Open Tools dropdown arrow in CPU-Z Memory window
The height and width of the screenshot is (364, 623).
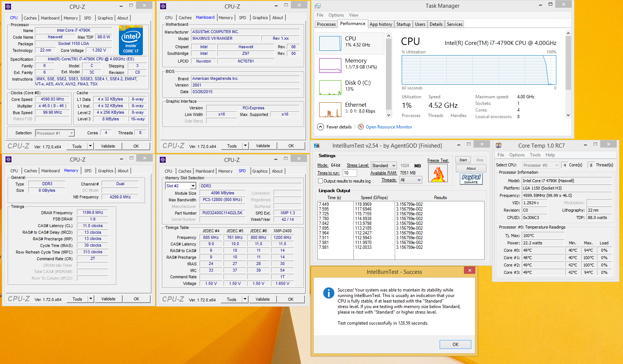click(x=91, y=299)
